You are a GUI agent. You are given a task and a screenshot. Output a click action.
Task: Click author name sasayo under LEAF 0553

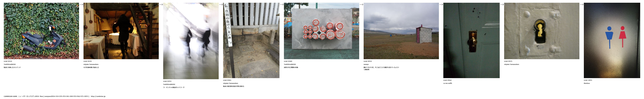(366, 64)
